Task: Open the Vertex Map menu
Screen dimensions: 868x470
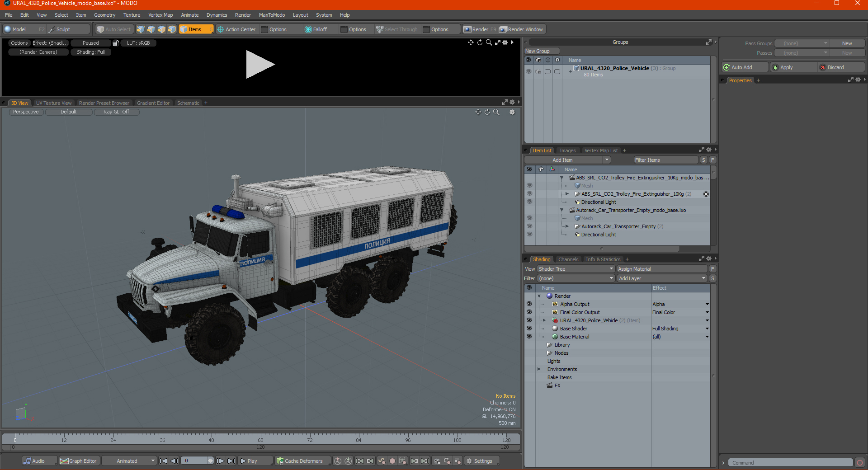Action: (160, 15)
